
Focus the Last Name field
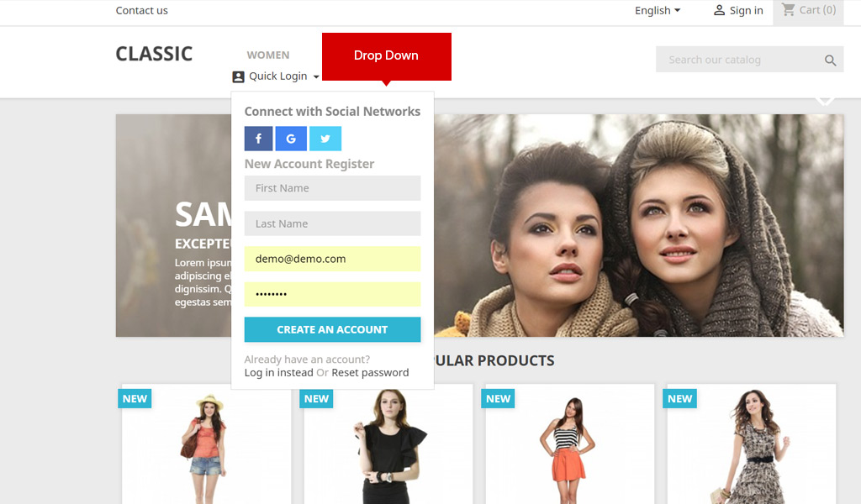(332, 223)
